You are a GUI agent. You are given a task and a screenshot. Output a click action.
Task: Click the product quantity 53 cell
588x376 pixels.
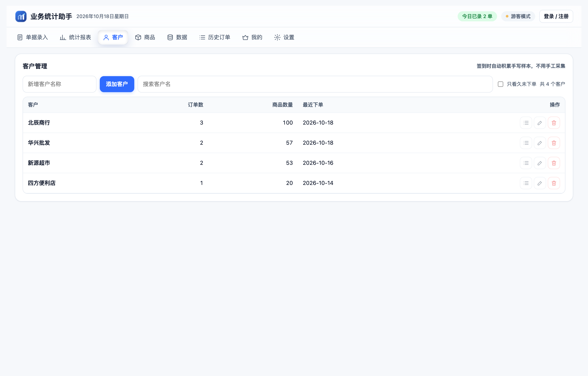click(289, 163)
